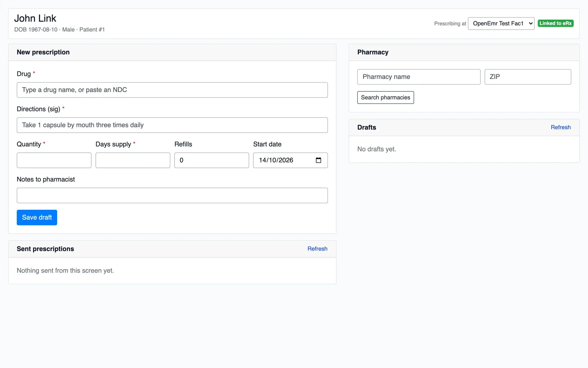Image resolution: width=588 pixels, height=368 pixels.
Task: Click the Refills field showing 0
Action: coord(211,160)
